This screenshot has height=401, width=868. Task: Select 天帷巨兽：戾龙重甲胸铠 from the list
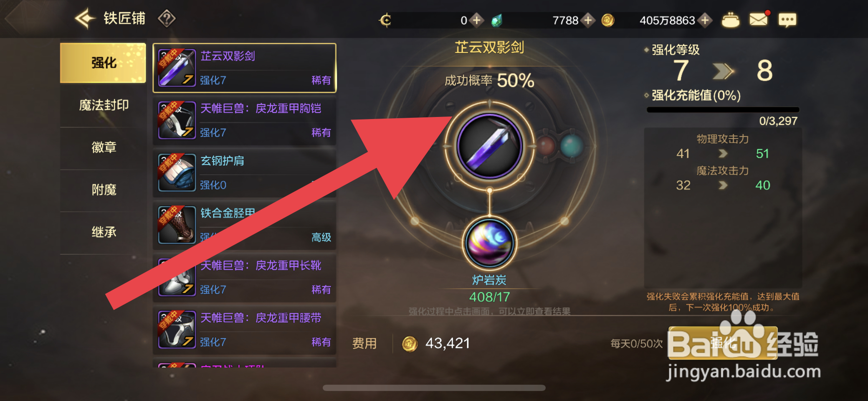pos(245,120)
